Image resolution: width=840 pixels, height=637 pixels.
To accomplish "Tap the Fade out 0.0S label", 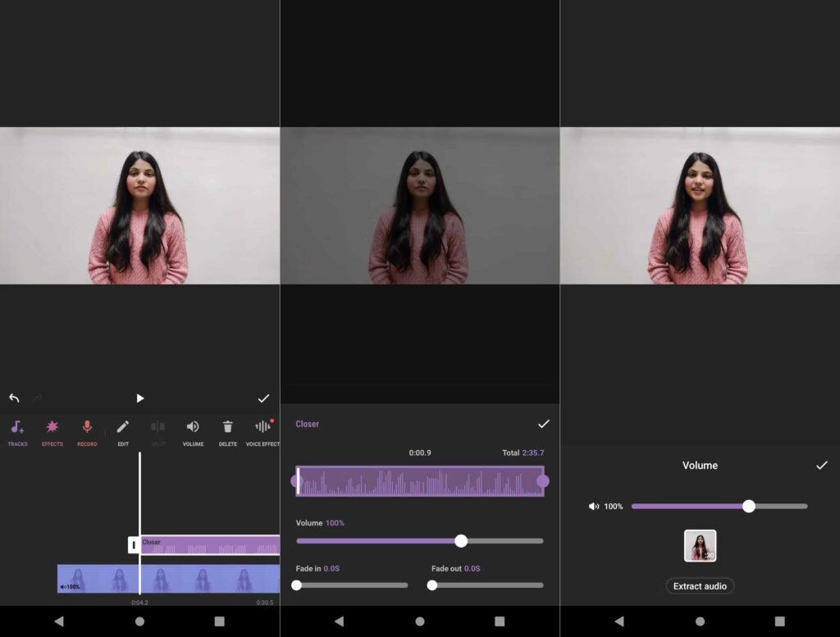I will 456,568.
